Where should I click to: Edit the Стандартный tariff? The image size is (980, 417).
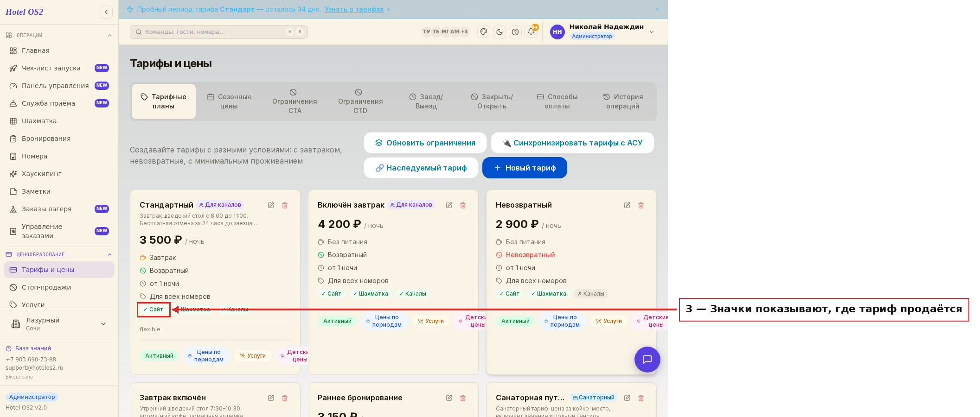coord(271,205)
